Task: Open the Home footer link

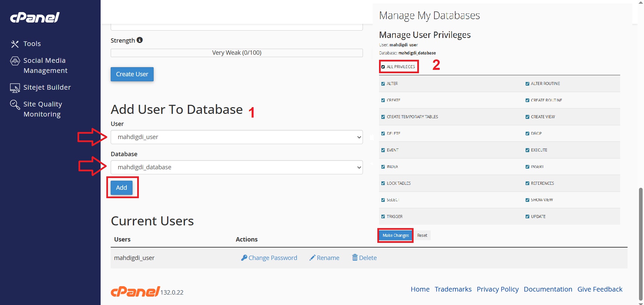Action: [x=420, y=289]
